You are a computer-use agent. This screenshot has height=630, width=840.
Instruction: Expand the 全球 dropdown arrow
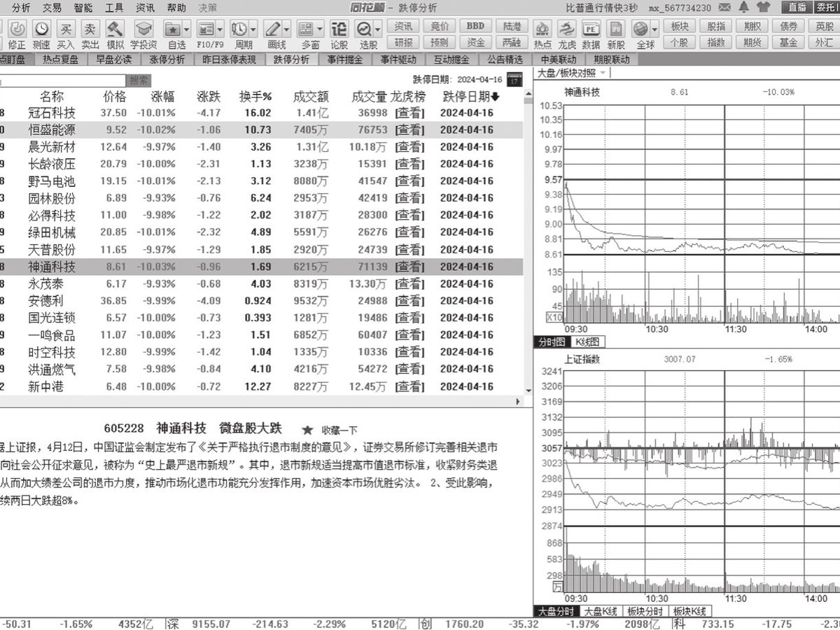[x=654, y=29]
